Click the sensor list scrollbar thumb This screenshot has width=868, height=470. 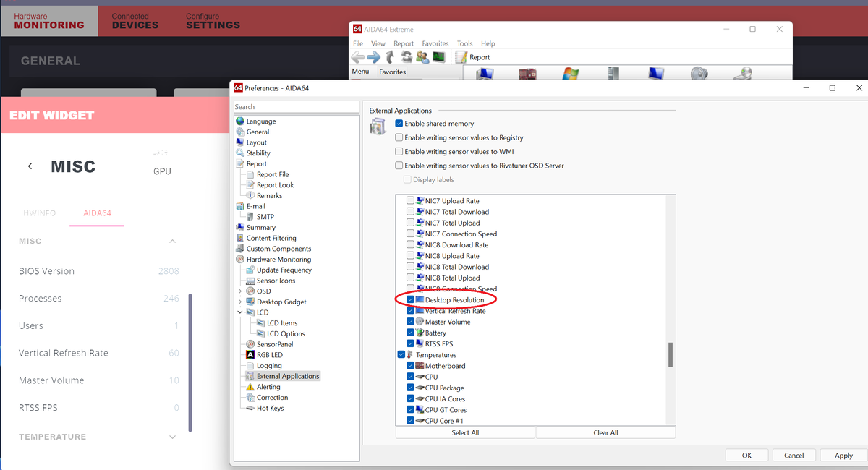pos(671,355)
